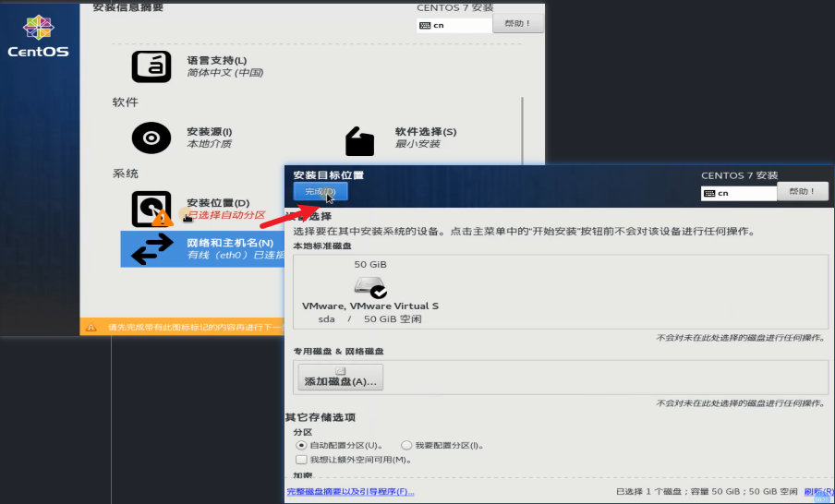Click '本地介质' local media status text

pos(210,144)
